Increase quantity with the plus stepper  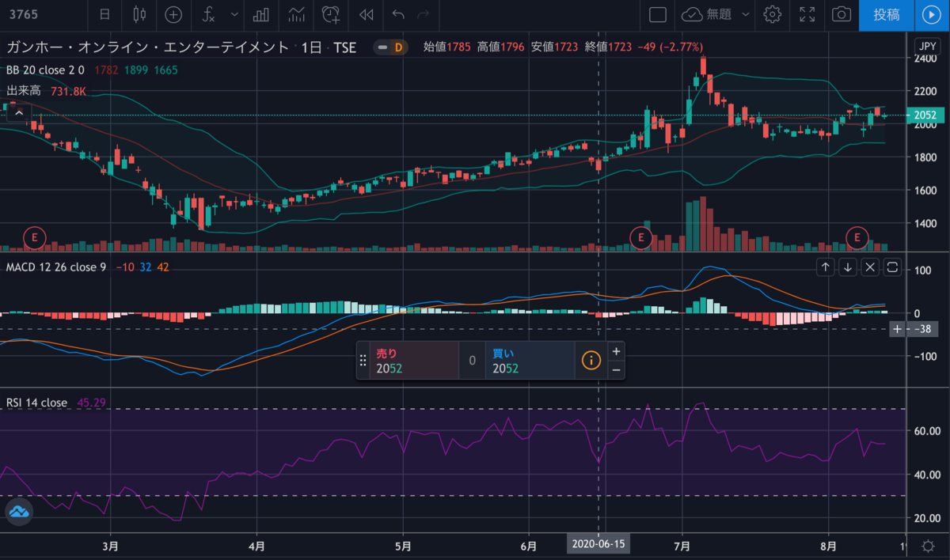point(616,351)
